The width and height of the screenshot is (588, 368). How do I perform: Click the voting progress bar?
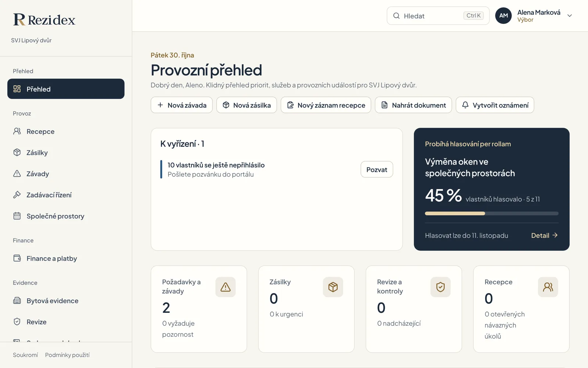(x=492, y=213)
